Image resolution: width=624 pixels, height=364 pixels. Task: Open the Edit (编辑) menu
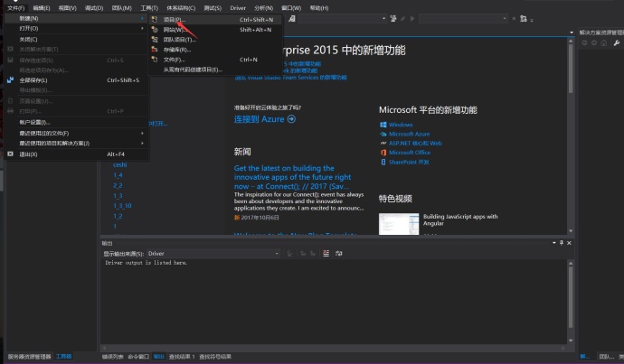(42, 8)
